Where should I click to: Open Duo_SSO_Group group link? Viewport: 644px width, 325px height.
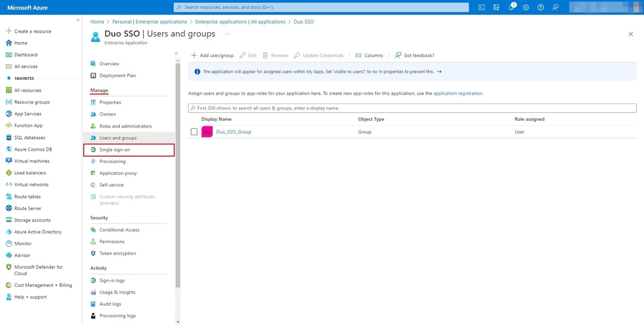(x=233, y=132)
